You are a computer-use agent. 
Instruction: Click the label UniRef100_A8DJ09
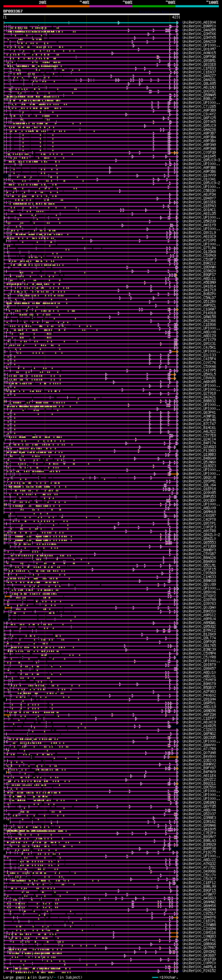coord(199,508)
